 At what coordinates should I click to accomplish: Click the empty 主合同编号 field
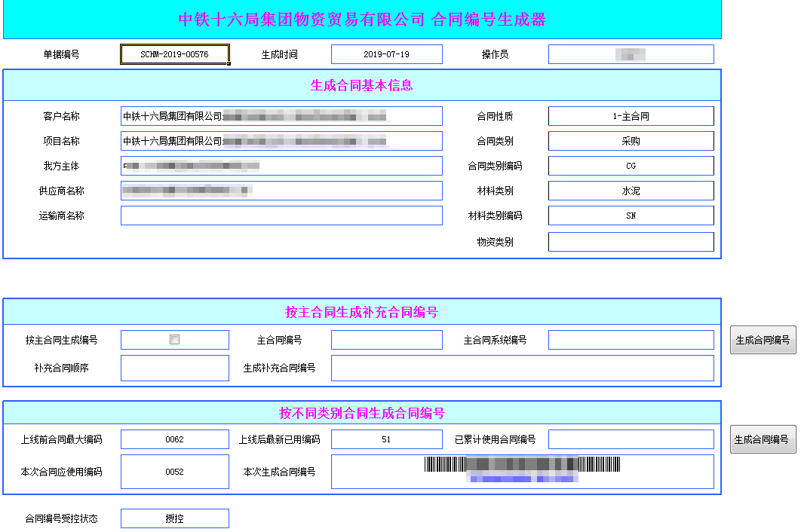[x=387, y=340]
